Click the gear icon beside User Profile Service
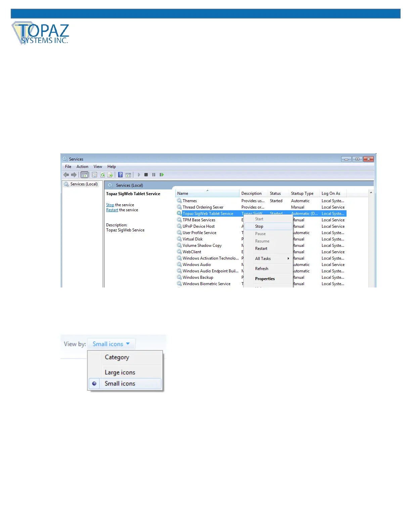This screenshot has width=411, height=532. point(179,232)
